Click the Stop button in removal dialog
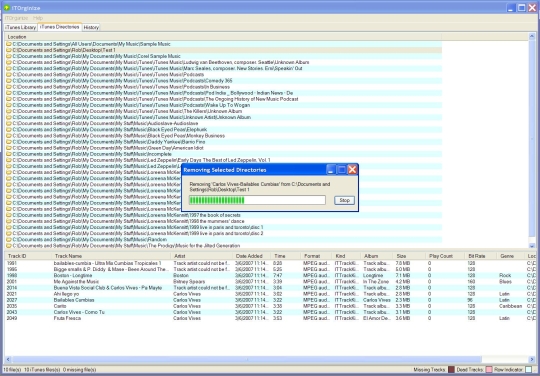Viewport: 540px width, 376px height. [344, 200]
